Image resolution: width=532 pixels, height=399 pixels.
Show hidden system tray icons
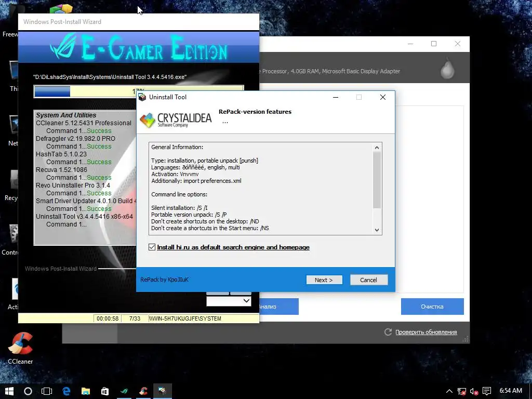pyautogui.click(x=449, y=391)
